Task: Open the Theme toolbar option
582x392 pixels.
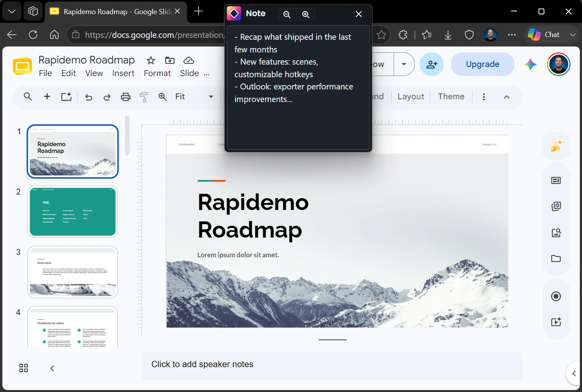Action: [x=451, y=97]
